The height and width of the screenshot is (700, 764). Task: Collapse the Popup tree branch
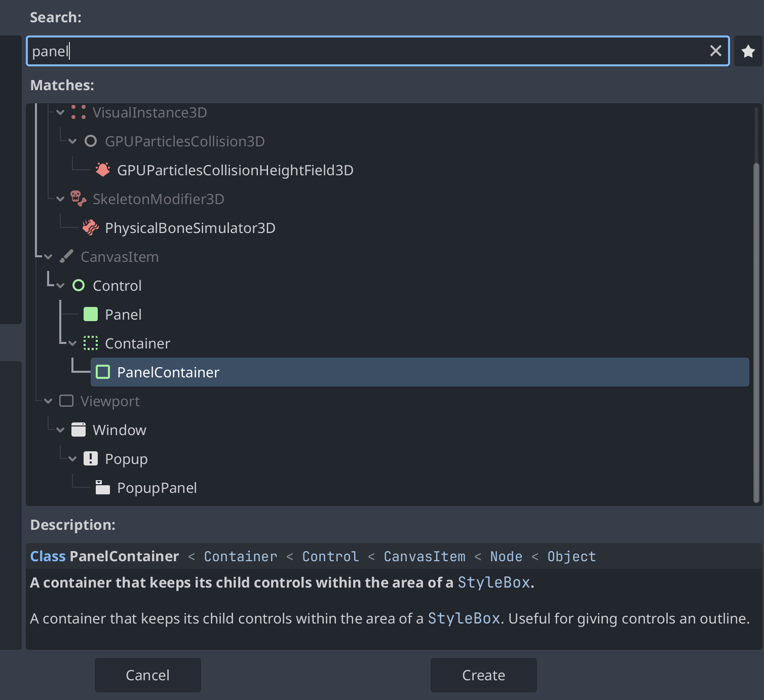point(72,458)
